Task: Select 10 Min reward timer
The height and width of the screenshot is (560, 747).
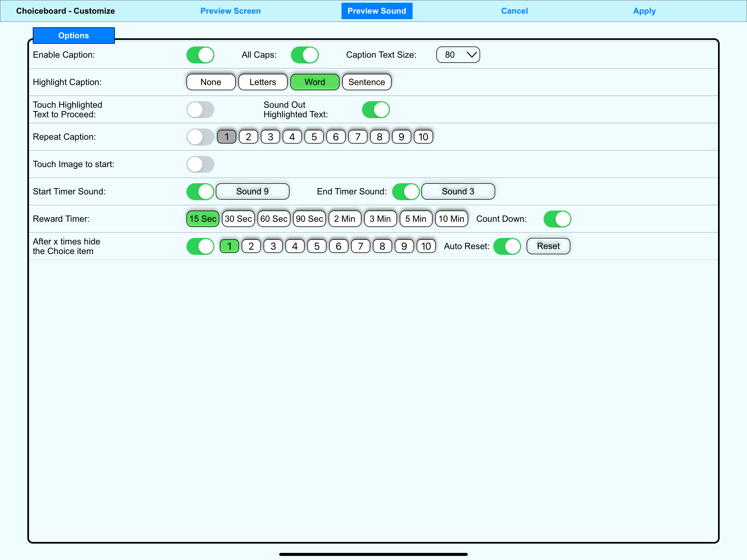Action: (452, 219)
